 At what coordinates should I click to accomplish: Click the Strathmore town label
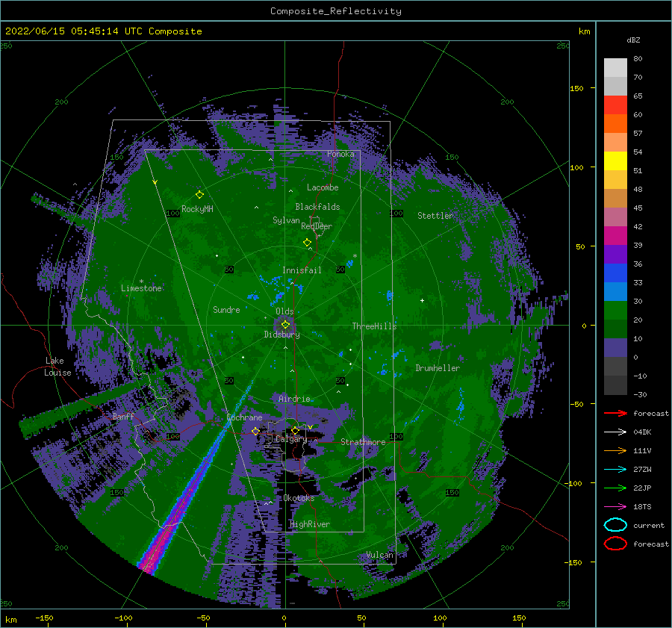coord(363,442)
